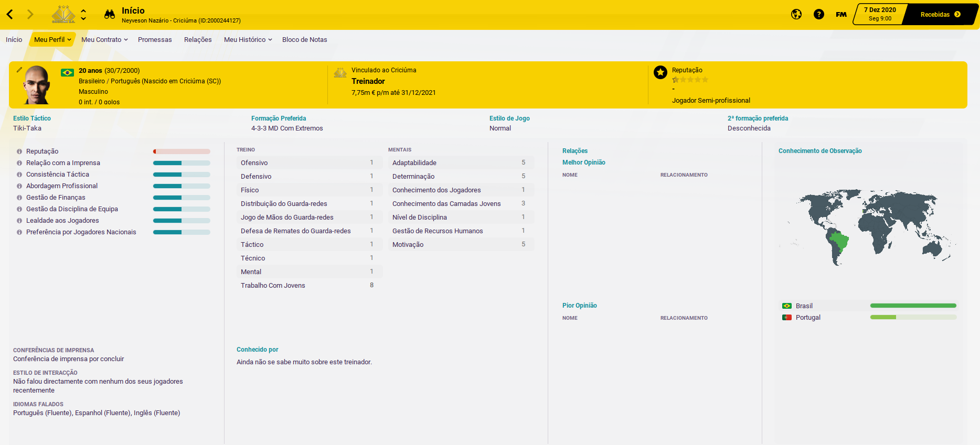
Task: Click info icon beside Relação com a Imprensa
Action: [19, 163]
